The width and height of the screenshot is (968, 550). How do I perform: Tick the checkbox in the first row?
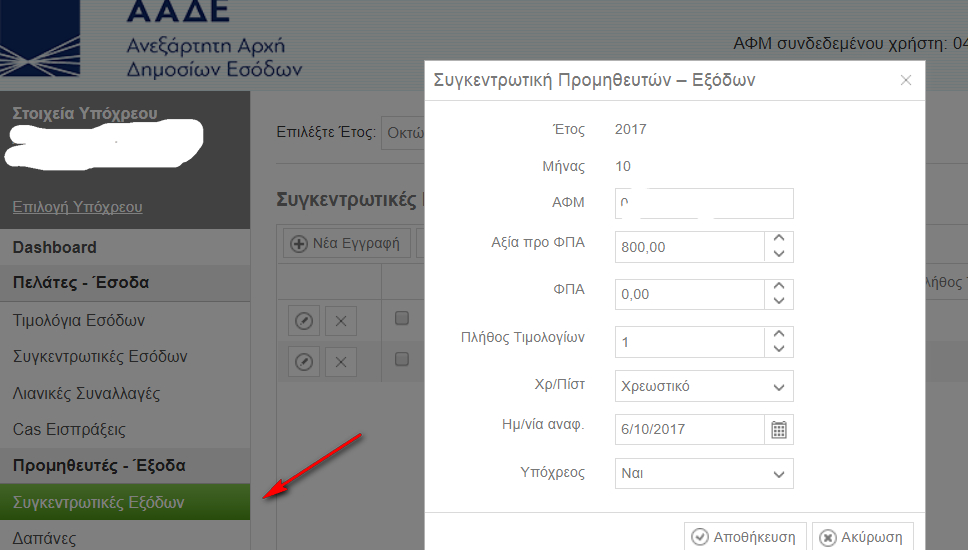point(402,319)
